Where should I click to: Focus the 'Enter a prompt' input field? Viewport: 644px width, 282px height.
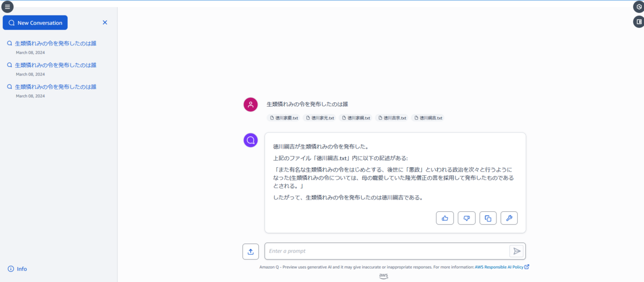point(386,251)
